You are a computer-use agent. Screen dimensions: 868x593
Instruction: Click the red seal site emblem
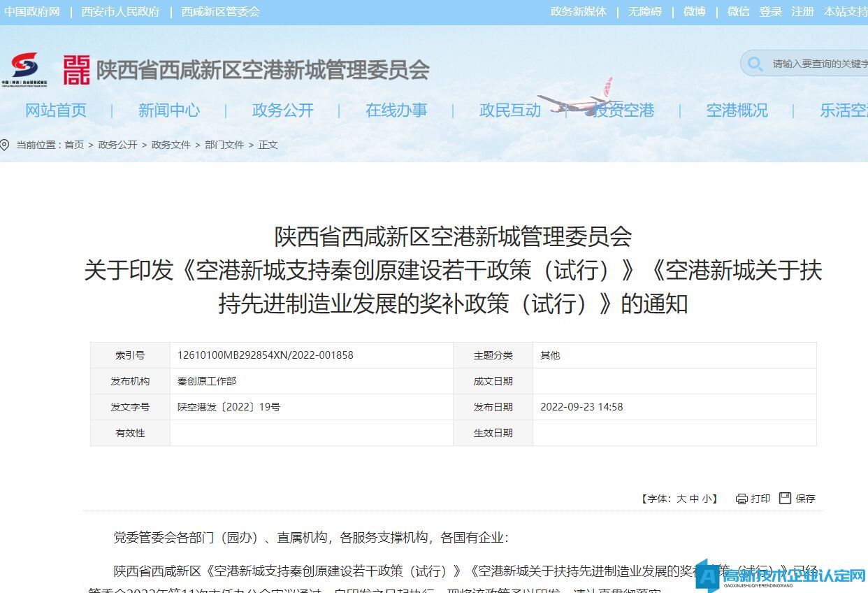click(76, 70)
